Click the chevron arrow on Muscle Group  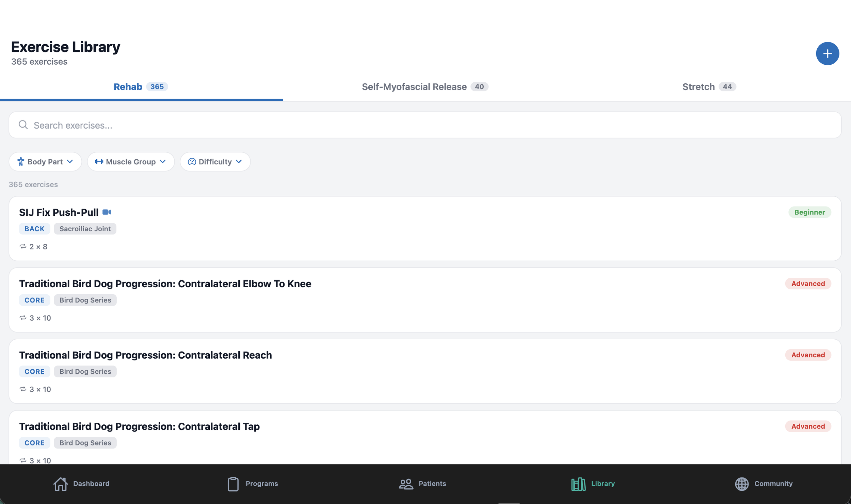[163, 162]
